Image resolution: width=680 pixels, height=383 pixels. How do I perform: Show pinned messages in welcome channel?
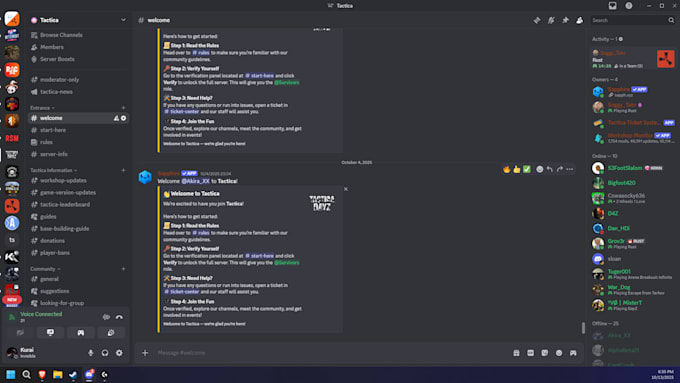click(566, 20)
